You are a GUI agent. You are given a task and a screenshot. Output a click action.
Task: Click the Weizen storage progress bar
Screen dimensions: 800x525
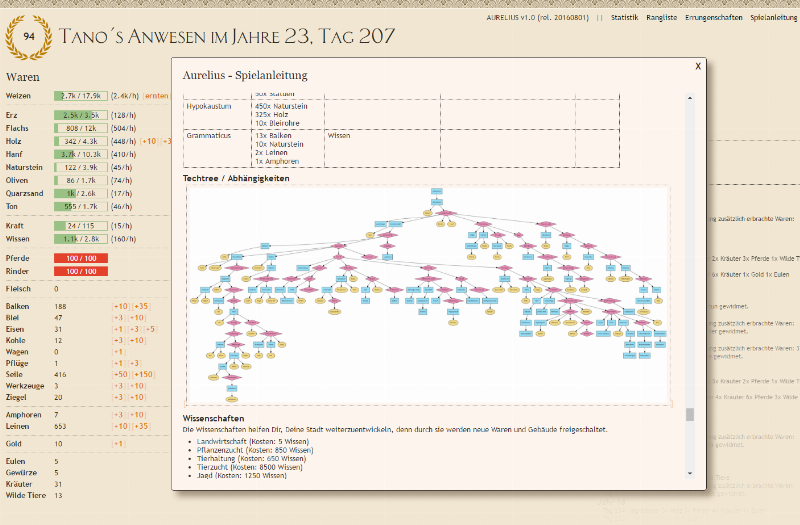(x=81, y=96)
